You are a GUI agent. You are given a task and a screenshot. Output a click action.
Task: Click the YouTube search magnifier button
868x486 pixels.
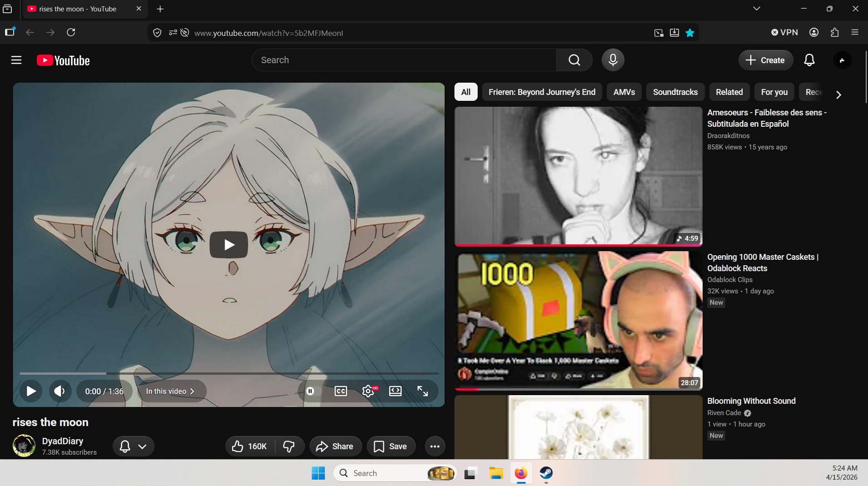(574, 60)
